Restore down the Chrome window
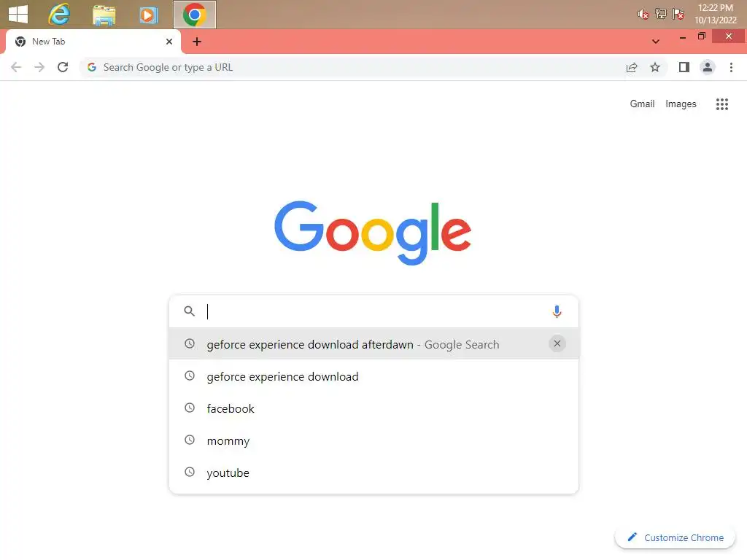The height and width of the screenshot is (560, 747). [701, 36]
